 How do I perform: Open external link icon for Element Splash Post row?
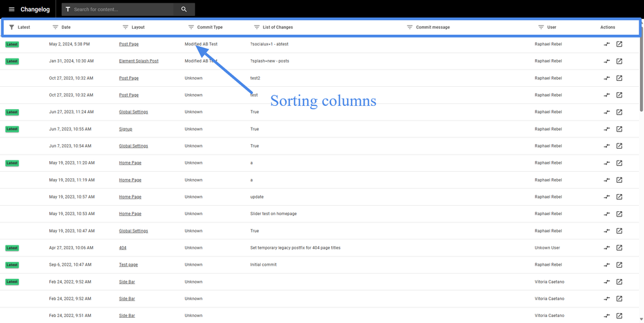(619, 61)
